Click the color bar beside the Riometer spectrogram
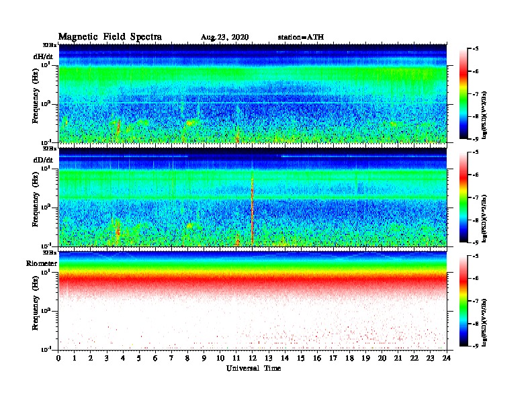The image size is (532, 411). pyautogui.click(x=463, y=301)
